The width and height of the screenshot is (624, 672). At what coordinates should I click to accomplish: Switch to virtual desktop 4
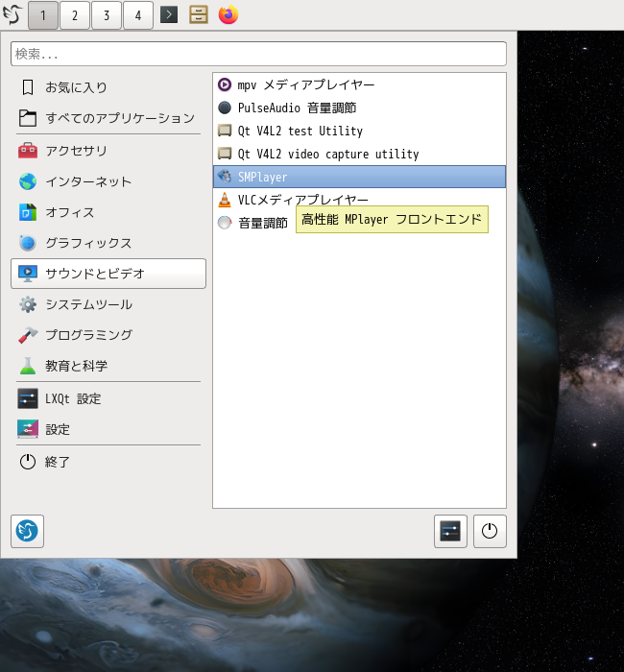pos(138,15)
